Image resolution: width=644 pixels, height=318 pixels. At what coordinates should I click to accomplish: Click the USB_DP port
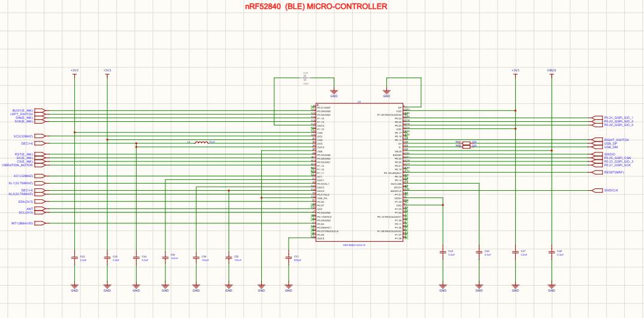coord(598,143)
